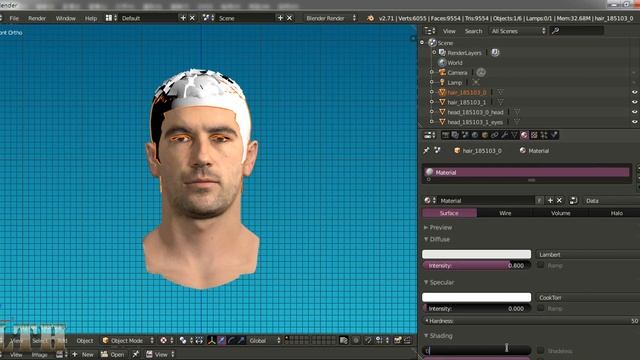Viewport: 640px width, 360px height.
Task: Open the 3D viewport Object menu
Action: 85,340
